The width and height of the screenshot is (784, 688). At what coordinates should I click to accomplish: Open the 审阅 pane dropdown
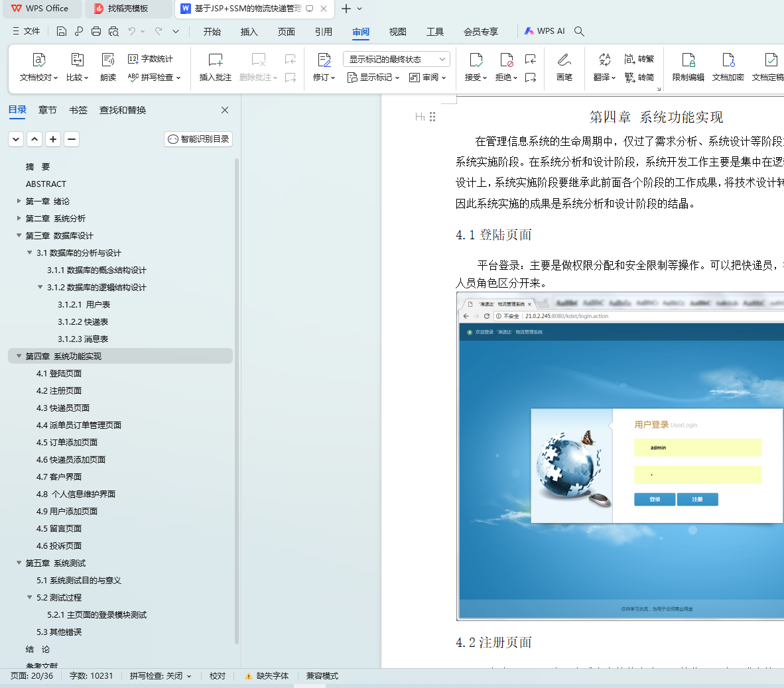(x=428, y=78)
